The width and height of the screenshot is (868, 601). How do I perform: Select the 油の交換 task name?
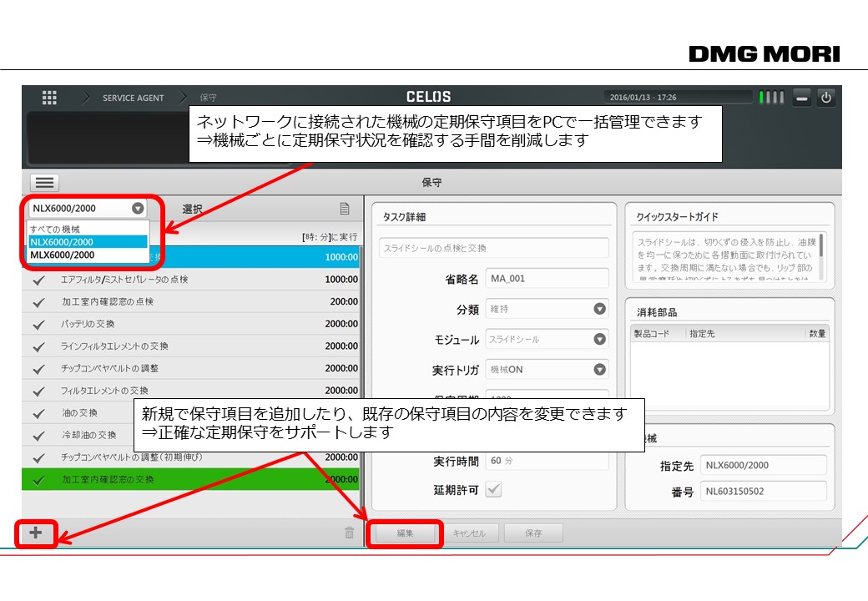[x=80, y=413]
